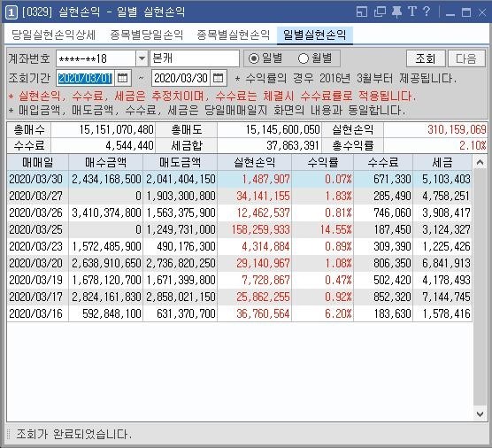Screen dimensions: 492x448
Task: Expand the account number dropdown
Action: (x=142, y=58)
